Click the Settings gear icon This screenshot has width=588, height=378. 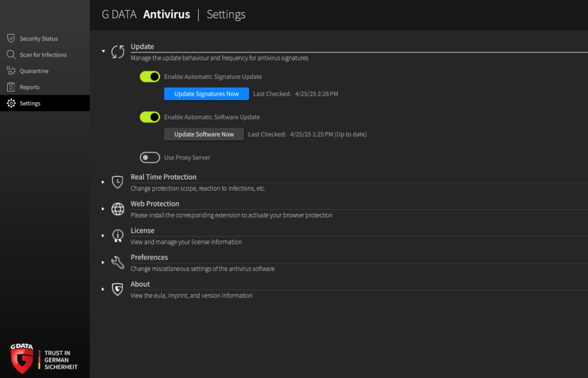tap(11, 103)
